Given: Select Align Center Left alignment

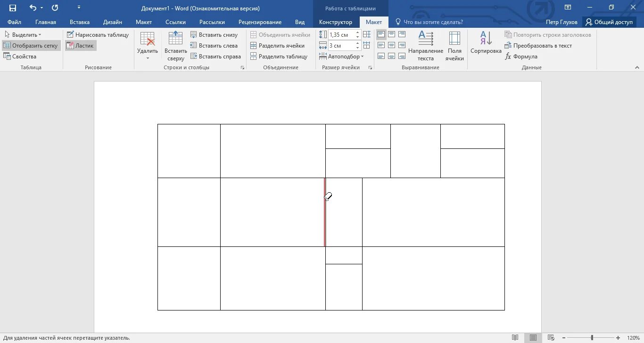Looking at the screenshot, I should 381,45.
